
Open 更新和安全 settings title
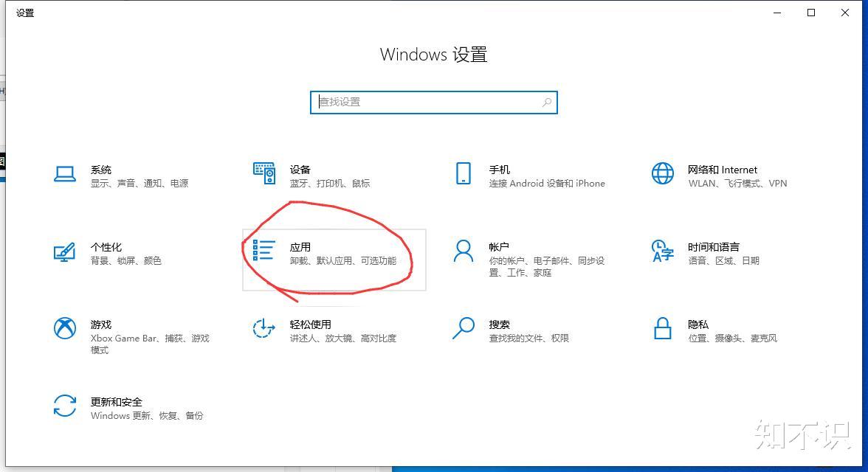tap(117, 402)
